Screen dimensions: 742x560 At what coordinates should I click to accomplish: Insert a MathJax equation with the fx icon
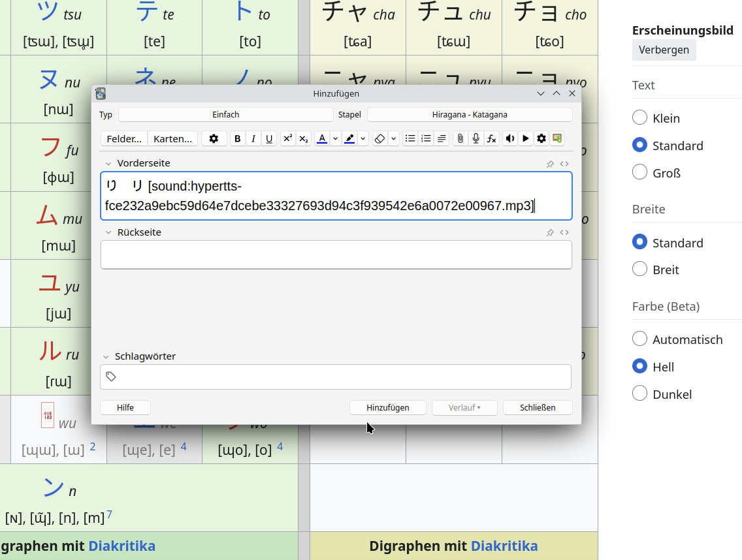tap(491, 138)
